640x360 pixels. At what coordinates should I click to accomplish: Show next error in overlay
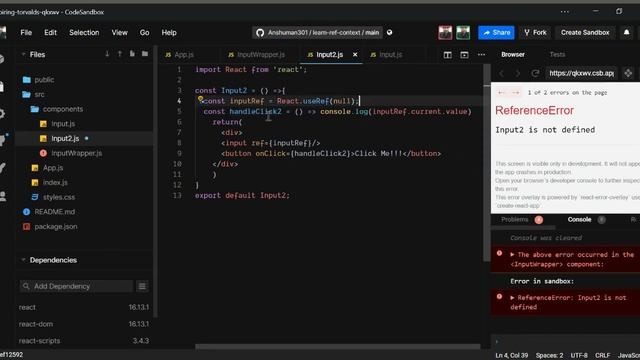click(x=515, y=93)
